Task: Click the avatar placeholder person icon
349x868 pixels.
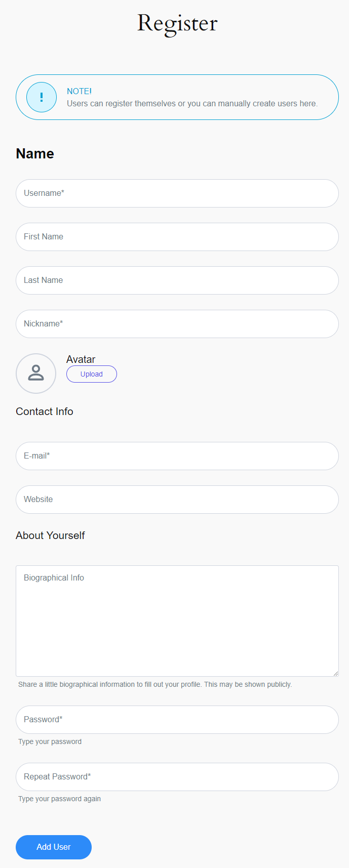Action: pyautogui.click(x=36, y=374)
